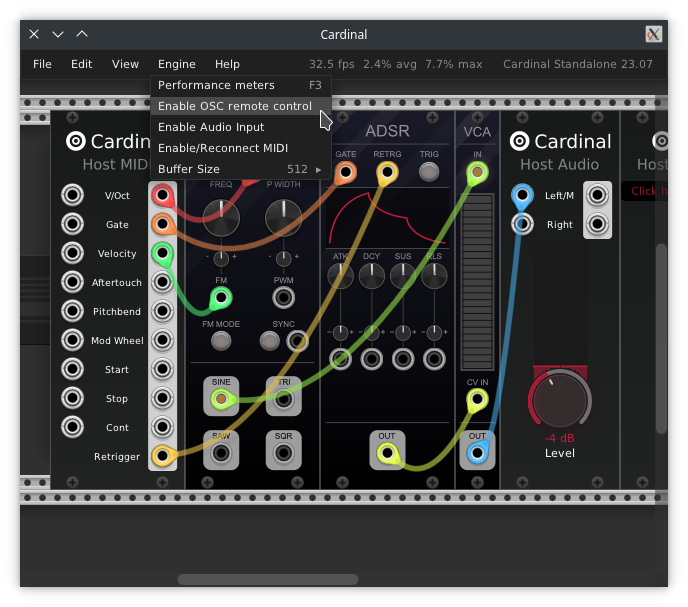Click the Host Audio Left/M input jack
Viewport: 688px width, 607px height.
(x=521, y=196)
